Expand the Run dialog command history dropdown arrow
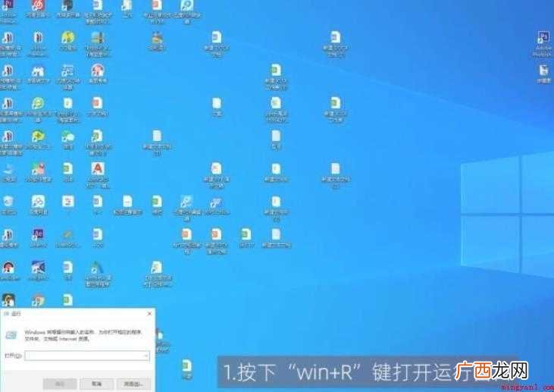The width and height of the screenshot is (554, 392). [x=146, y=356]
